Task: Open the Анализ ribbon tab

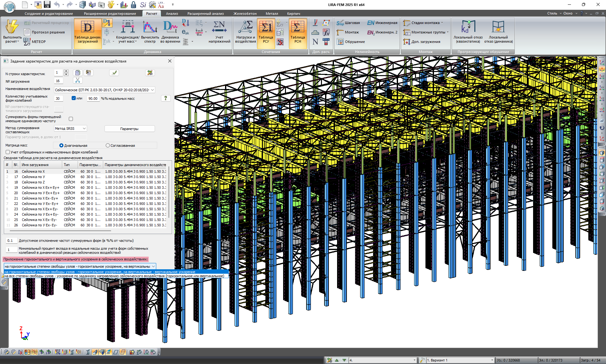Action: pos(172,14)
